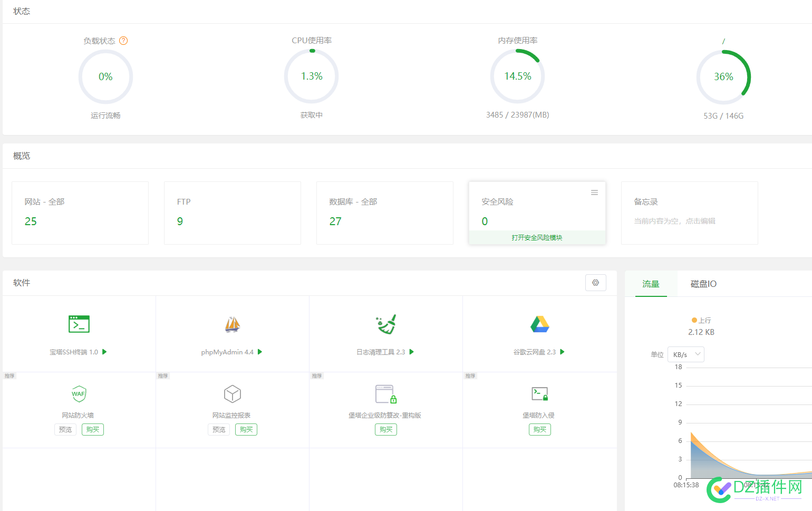This screenshot has width=812, height=511.
Task: Click the 3485 / 23987(MB) memory text
Action: [518, 115]
